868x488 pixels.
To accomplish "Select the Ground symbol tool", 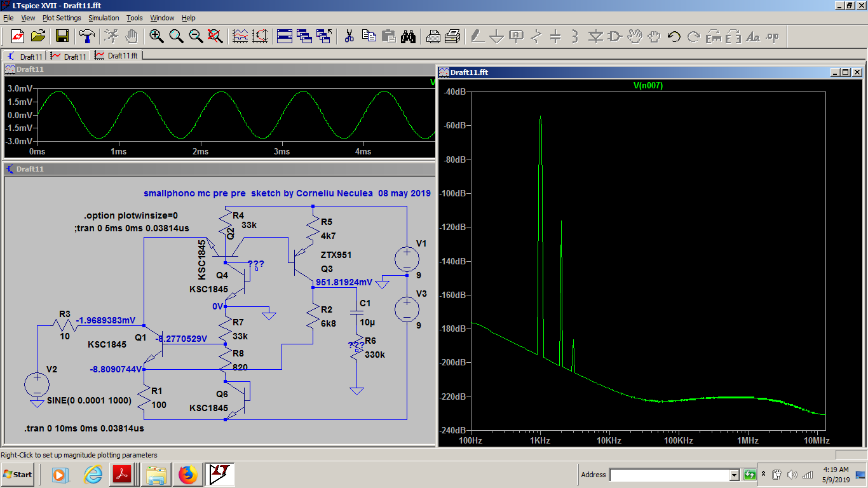I will [497, 36].
